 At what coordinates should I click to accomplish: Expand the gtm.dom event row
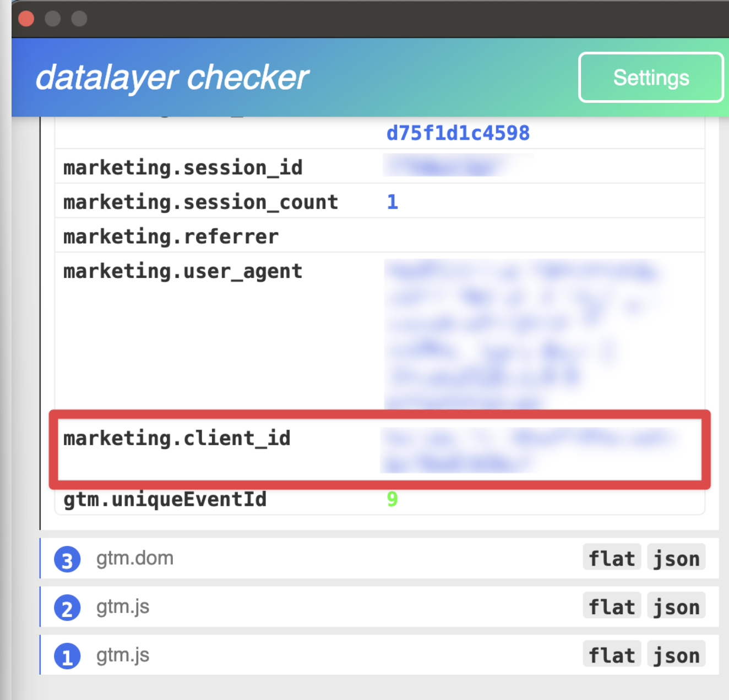(135, 559)
